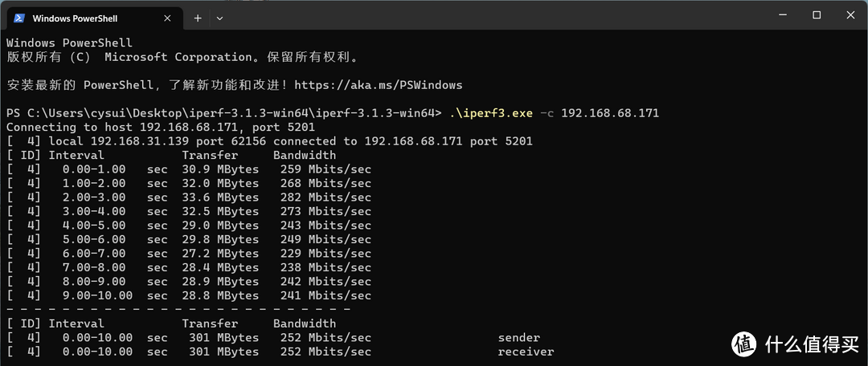This screenshot has height=366, width=868.
Task: Open a new tab with the plus button
Action: (198, 18)
